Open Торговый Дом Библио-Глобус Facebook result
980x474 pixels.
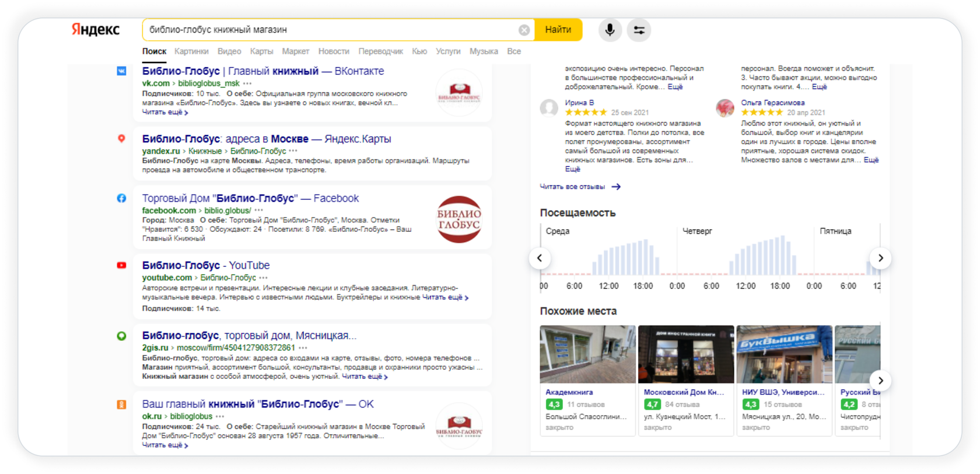point(250,198)
